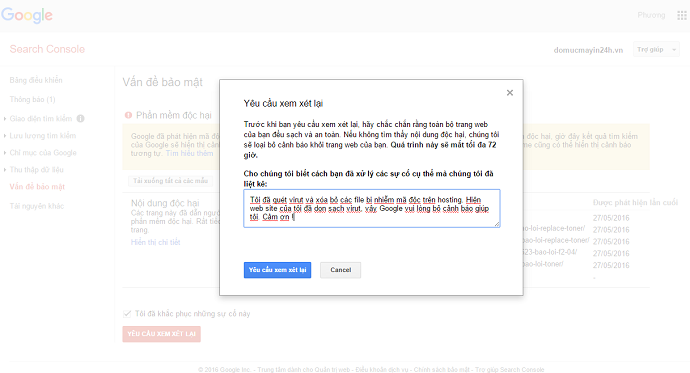Click the red warning icon beside Phần mềm độc hại
Viewport: 690px width, 373px height.
point(128,115)
